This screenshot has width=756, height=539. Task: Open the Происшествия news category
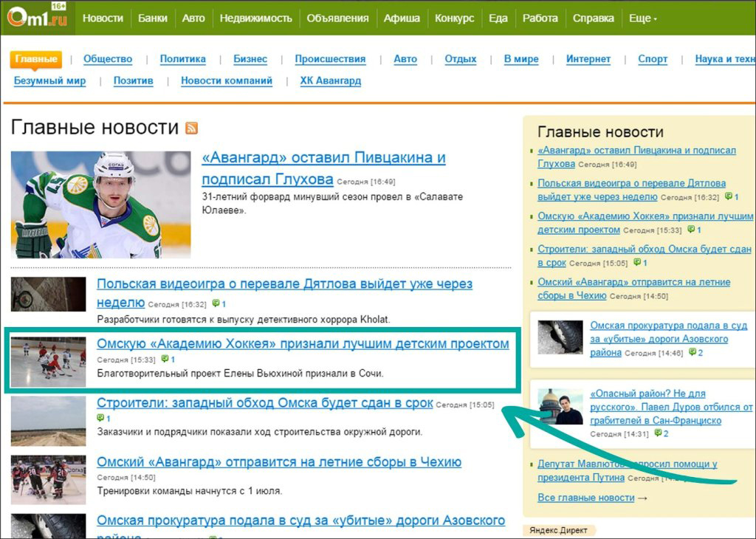tap(330, 59)
